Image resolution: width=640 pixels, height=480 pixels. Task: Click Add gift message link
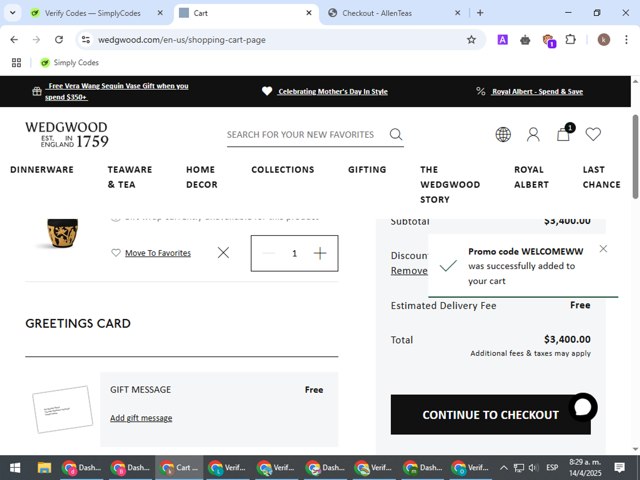coord(141,418)
